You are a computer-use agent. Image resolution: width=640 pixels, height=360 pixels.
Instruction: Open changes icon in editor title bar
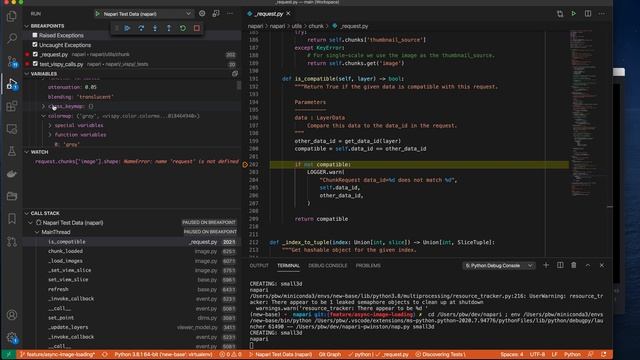pos(560,13)
